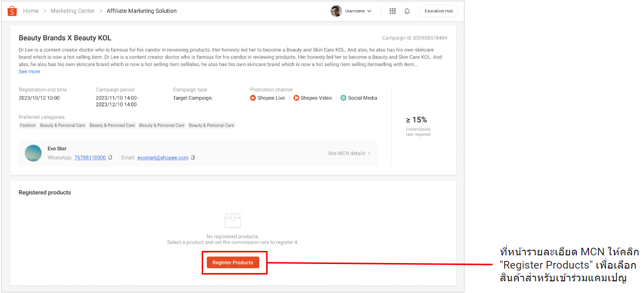Click the Shopee Live channel icon
Viewport: 644px width, 293px height.
[x=252, y=98]
